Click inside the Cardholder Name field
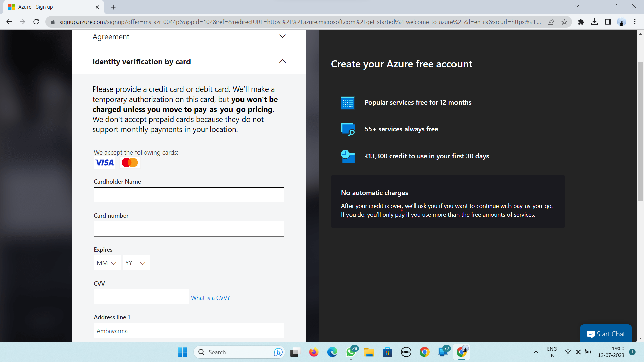The width and height of the screenshot is (644, 362). click(189, 195)
